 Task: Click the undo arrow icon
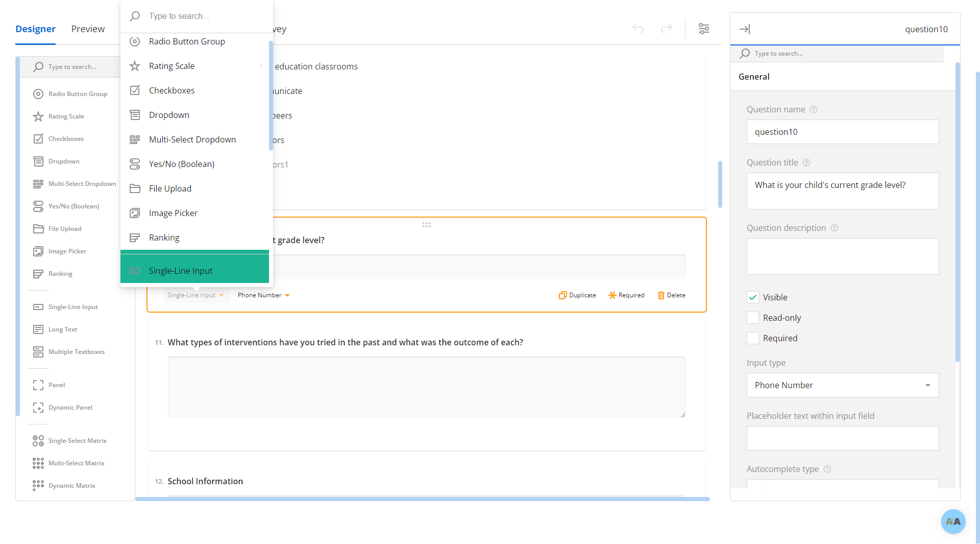[638, 29]
